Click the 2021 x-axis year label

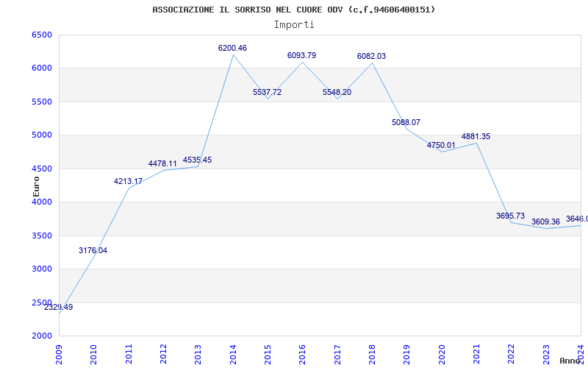(476, 355)
